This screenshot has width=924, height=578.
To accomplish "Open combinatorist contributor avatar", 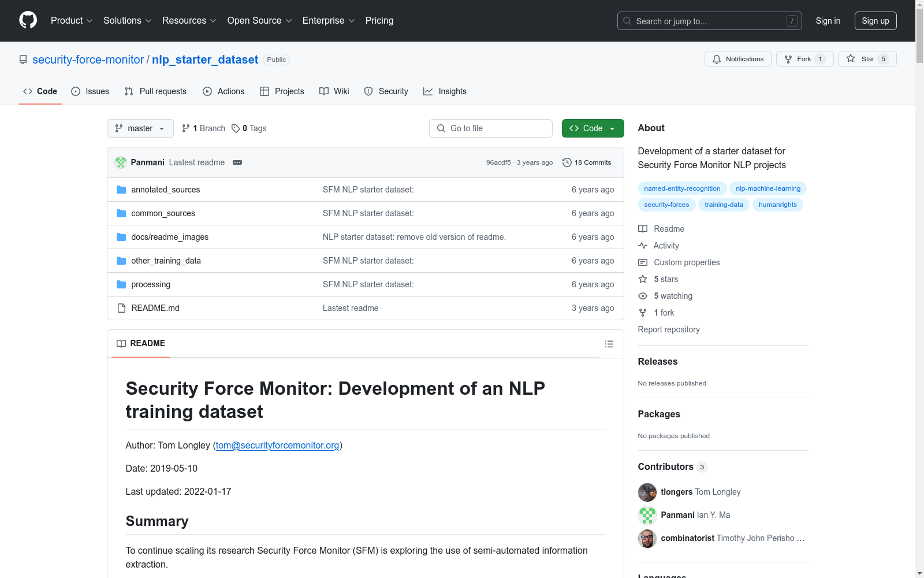I will click(647, 539).
